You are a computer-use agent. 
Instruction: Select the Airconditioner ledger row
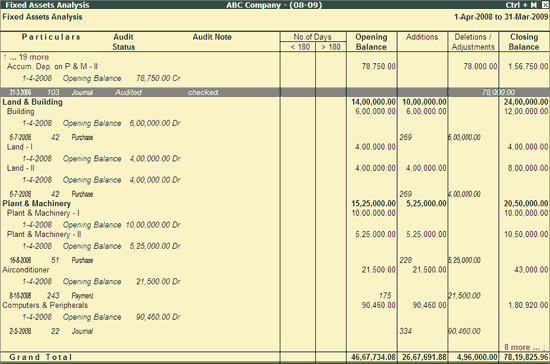(275, 270)
